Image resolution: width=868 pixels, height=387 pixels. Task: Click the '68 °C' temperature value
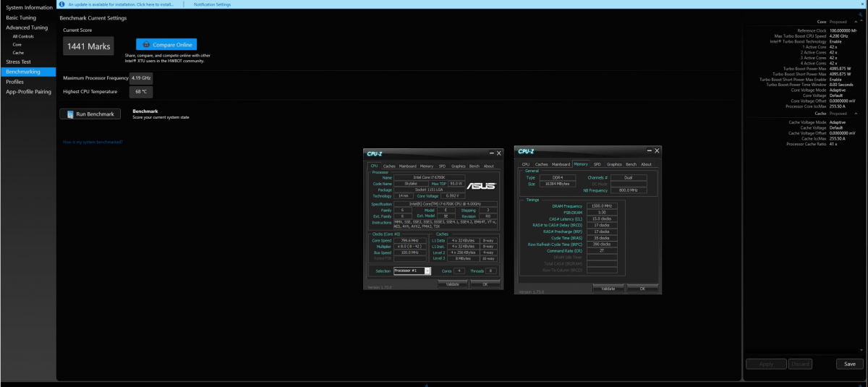141,92
